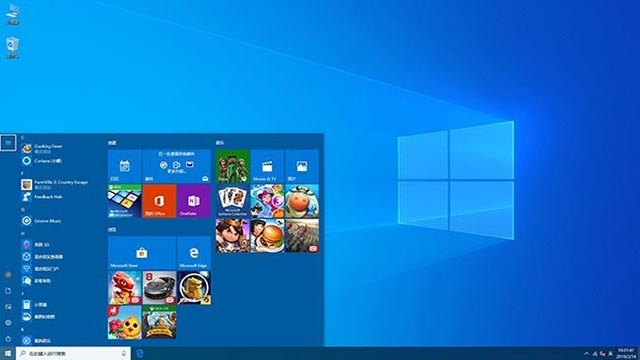This screenshot has width=640, height=360.
Task: Open the Photos tile with mountain icon
Action: (x=302, y=166)
